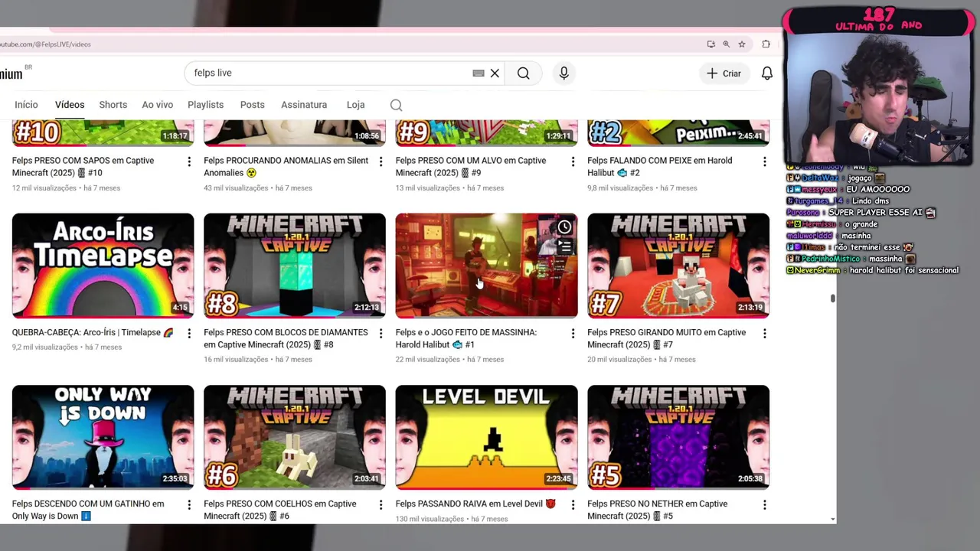Open options for PRESO COM COELHOS video
The image size is (980, 551).
click(381, 505)
